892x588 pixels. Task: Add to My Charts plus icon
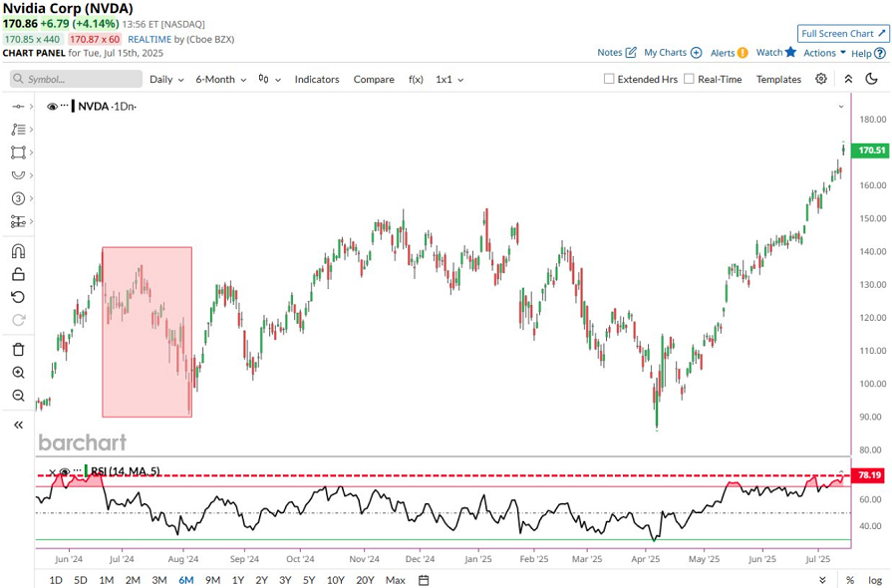(x=696, y=52)
